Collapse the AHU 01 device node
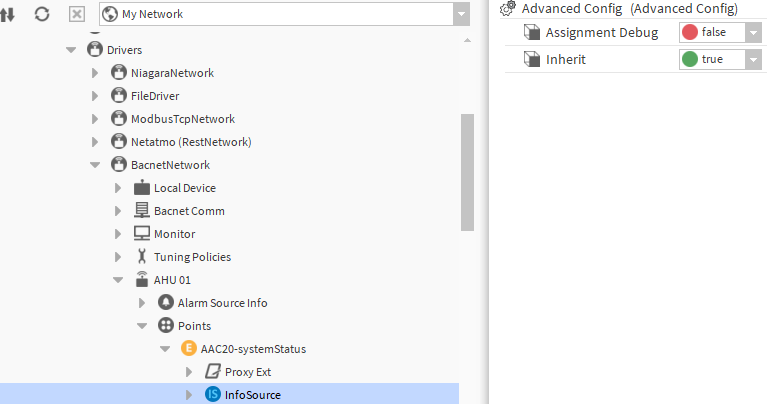 click(118, 280)
